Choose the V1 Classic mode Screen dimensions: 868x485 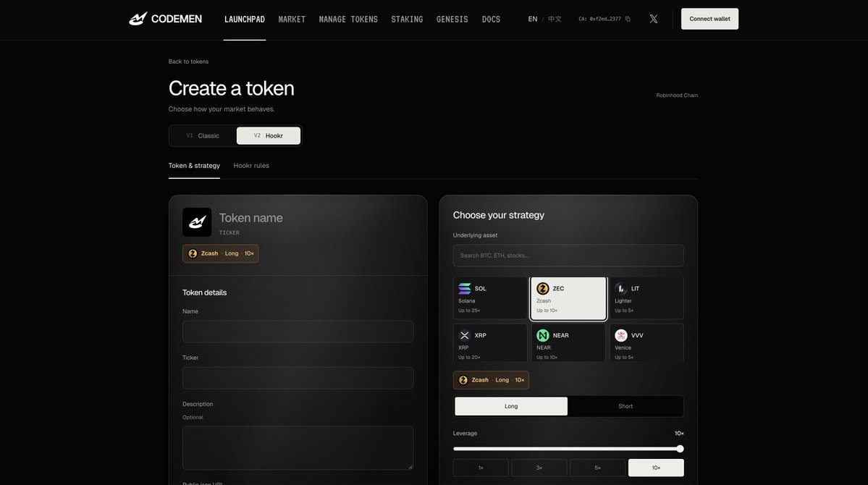tap(203, 135)
